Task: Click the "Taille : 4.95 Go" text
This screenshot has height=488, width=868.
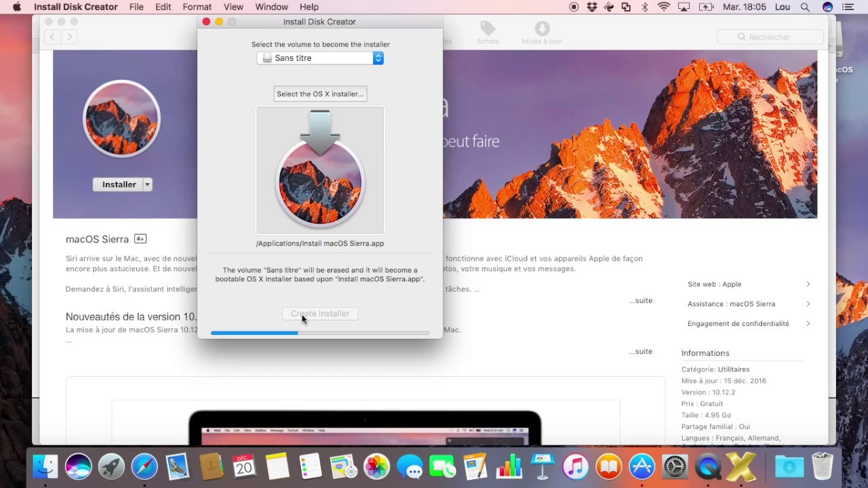Action: pyautogui.click(x=706, y=415)
